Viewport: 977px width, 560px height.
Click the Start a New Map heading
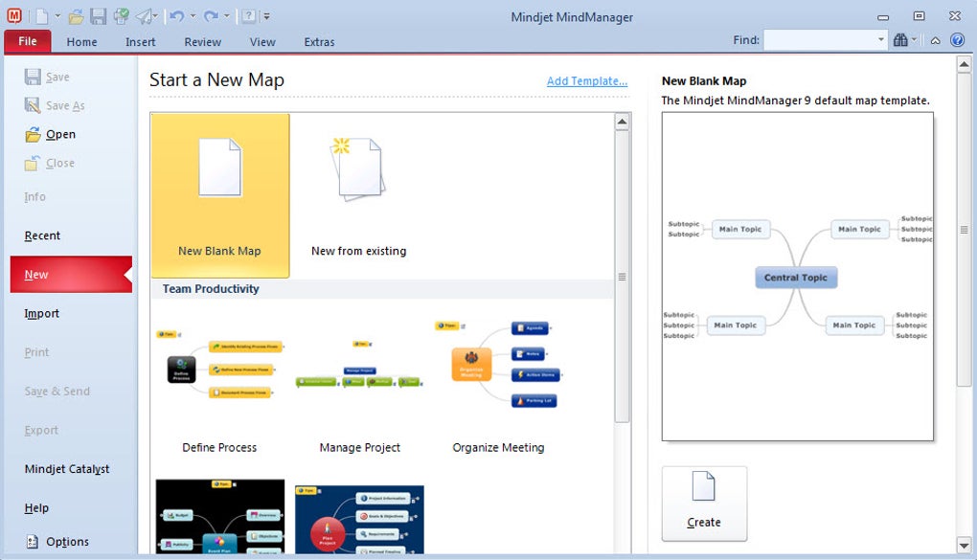coord(216,79)
